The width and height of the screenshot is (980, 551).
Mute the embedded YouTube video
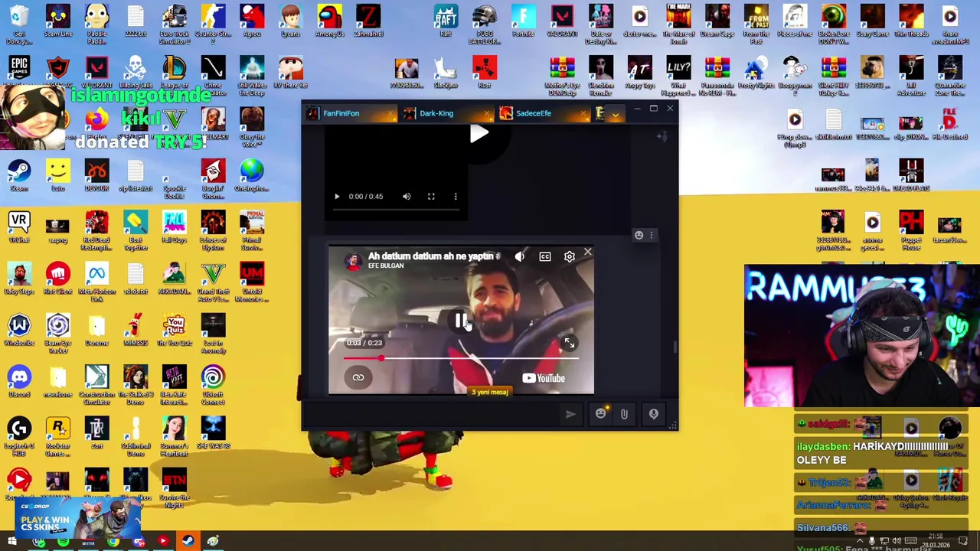click(x=520, y=257)
